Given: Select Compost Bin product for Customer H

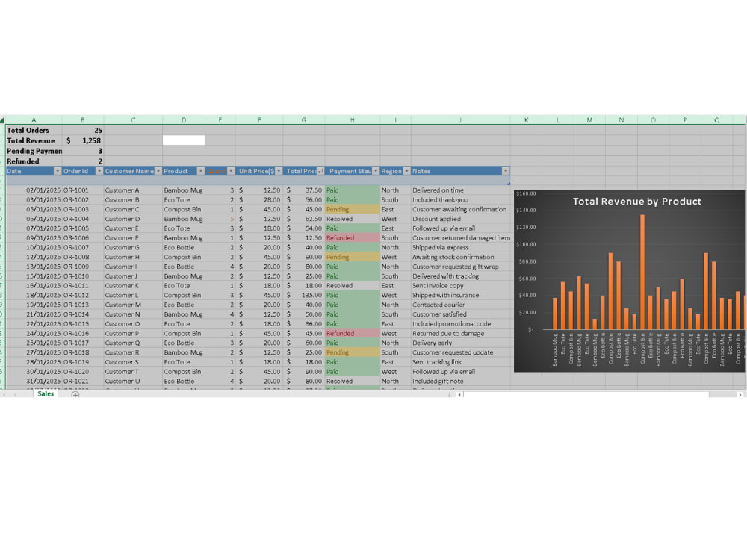Looking at the screenshot, I should pyautogui.click(x=184, y=257).
